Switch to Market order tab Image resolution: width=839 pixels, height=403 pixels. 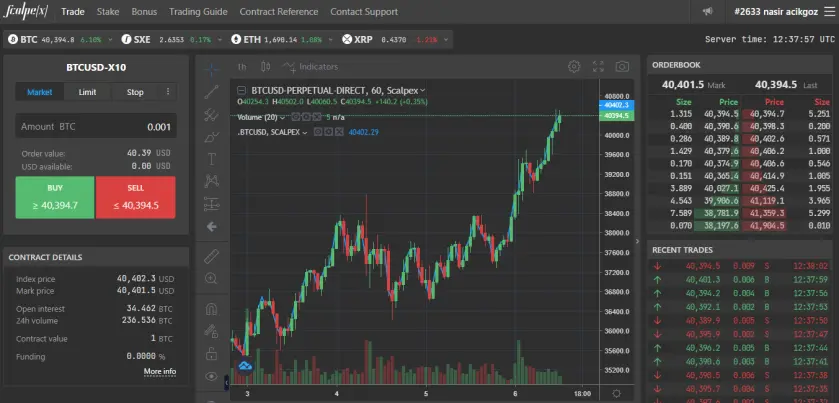[40, 92]
